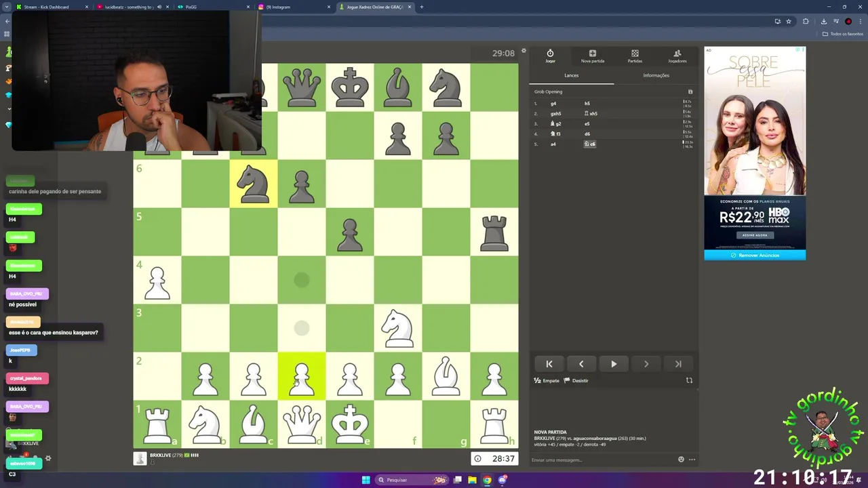Switch to the PixGG tab

click(214, 7)
